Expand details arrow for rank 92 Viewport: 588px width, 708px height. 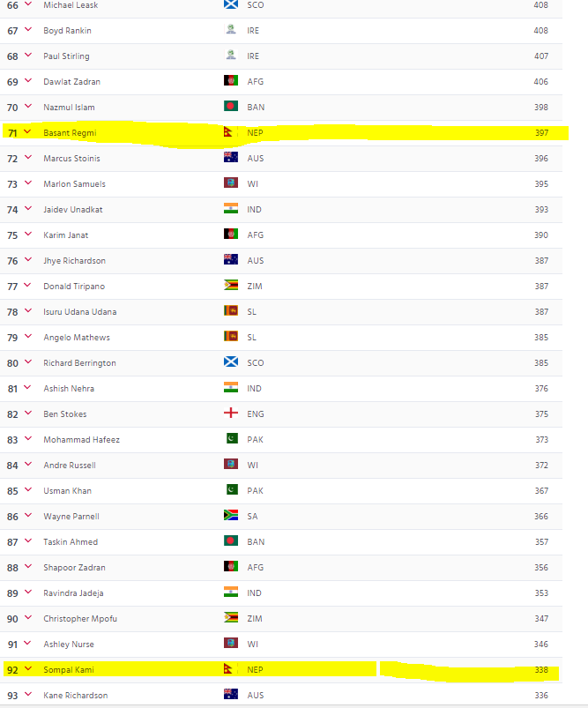tap(27, 669)
